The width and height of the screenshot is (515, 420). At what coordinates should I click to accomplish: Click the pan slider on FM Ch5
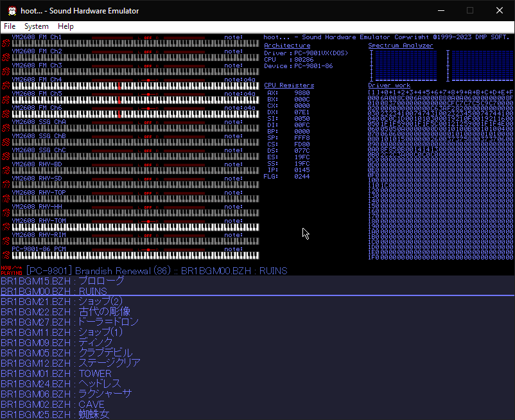[148, 94]
